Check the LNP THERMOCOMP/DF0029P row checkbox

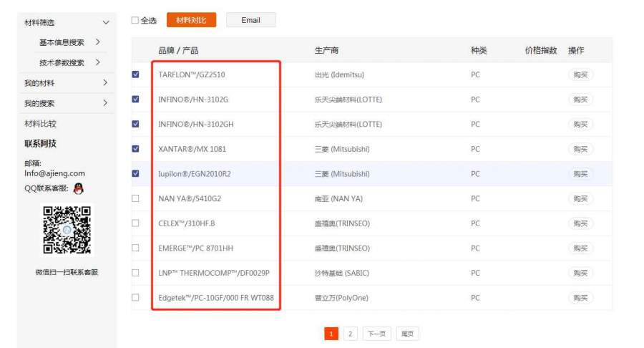(135, 273)
